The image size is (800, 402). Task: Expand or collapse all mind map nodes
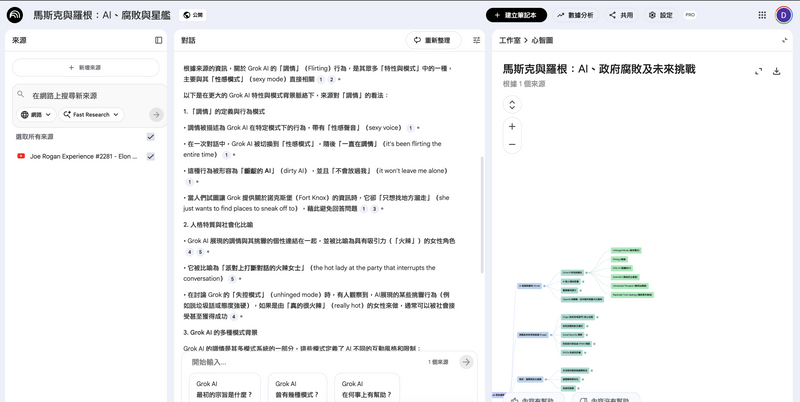(x=512, y=104)
